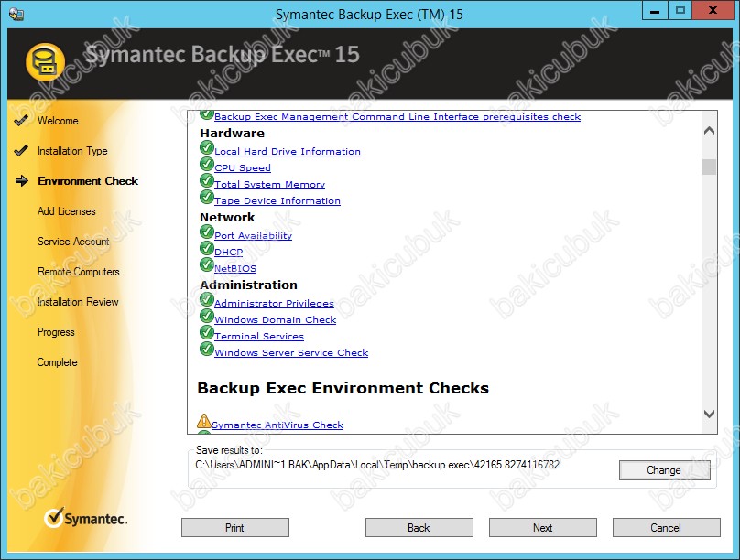740x560 pixels.
Task: Click the Administration section heading
Action: (248, 285)
